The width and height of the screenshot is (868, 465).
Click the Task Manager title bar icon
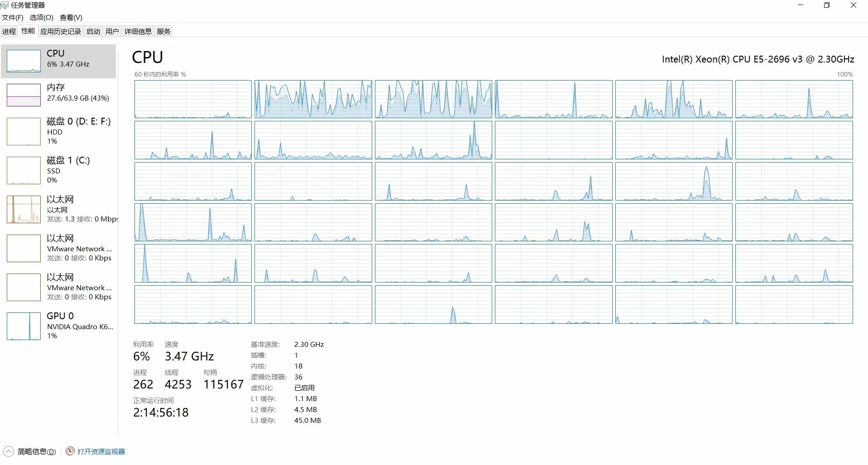coord(5,5)
